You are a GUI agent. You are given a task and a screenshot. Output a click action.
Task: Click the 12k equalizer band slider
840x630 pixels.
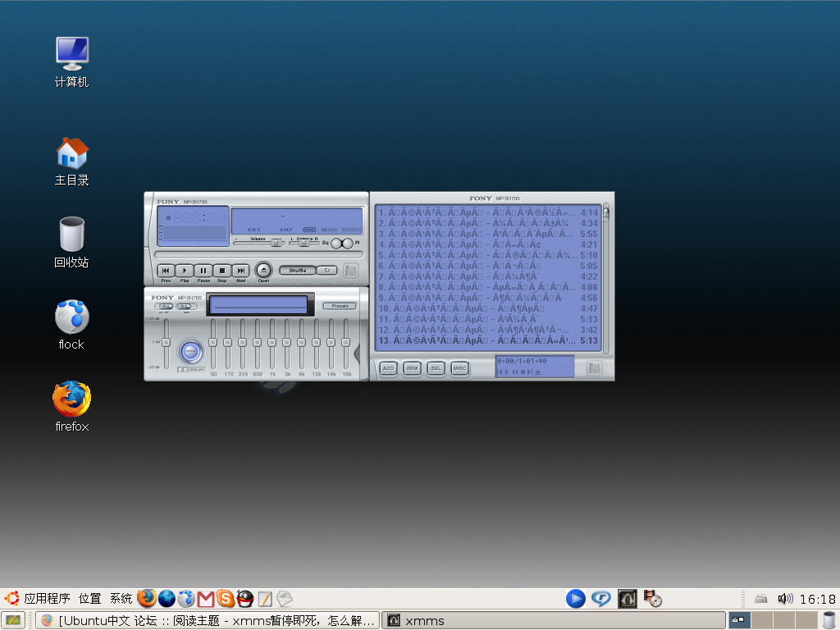pos(317,344)
